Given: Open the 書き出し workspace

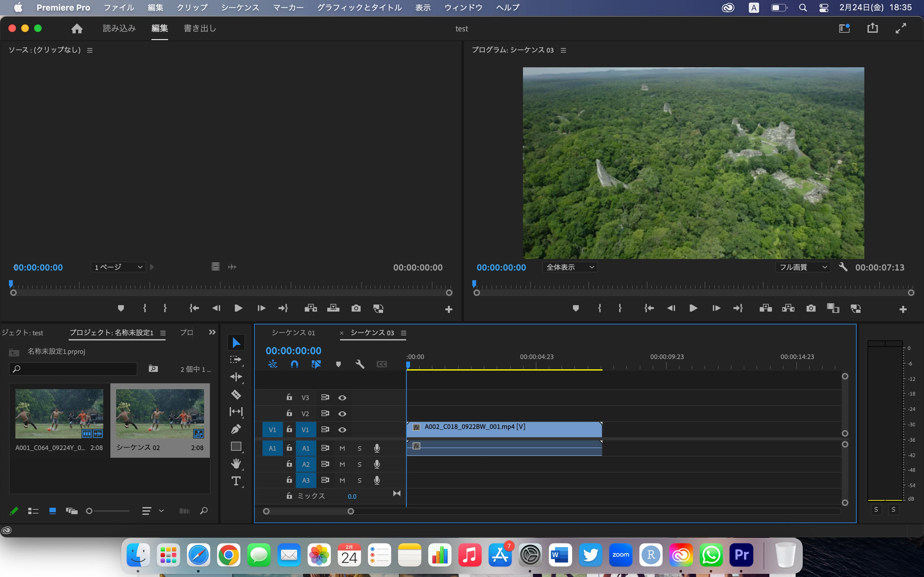Looking at the screenshot, I should point(200,28).
